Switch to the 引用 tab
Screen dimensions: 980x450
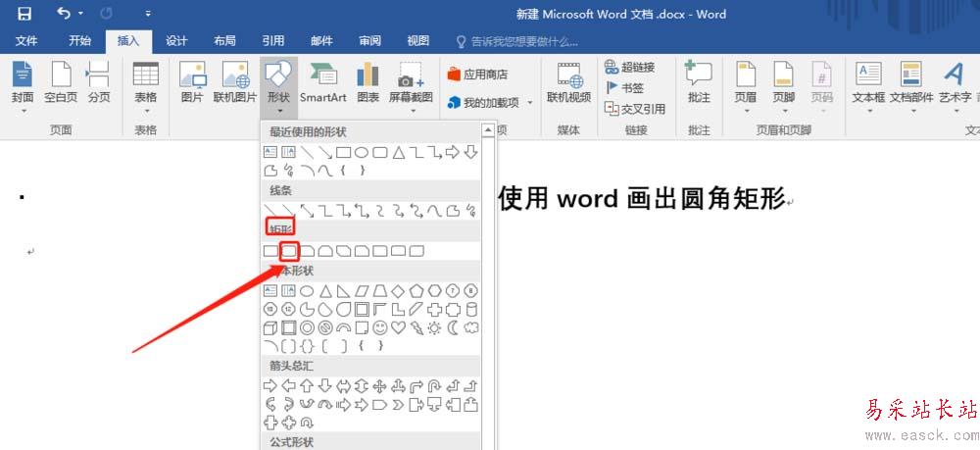(x=273, y=41)
